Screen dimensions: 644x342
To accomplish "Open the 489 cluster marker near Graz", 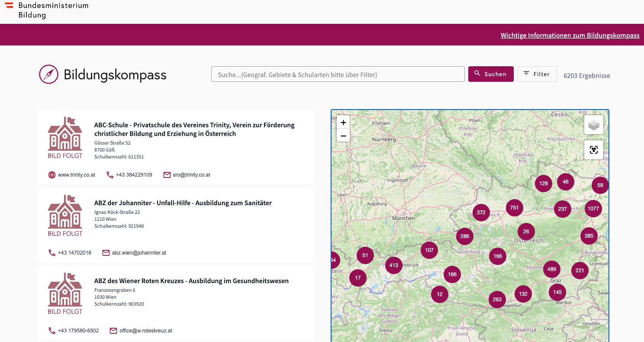I will point(551,269).
